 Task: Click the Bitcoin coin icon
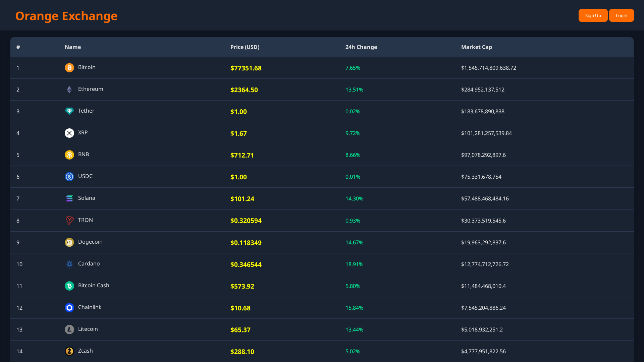coord(69,67)
